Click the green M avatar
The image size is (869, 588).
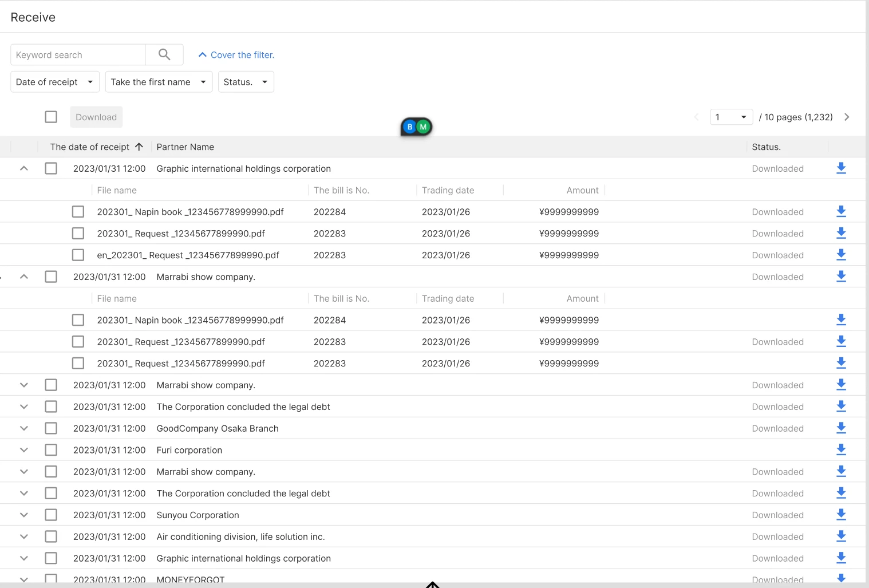(x=423, y=127)
